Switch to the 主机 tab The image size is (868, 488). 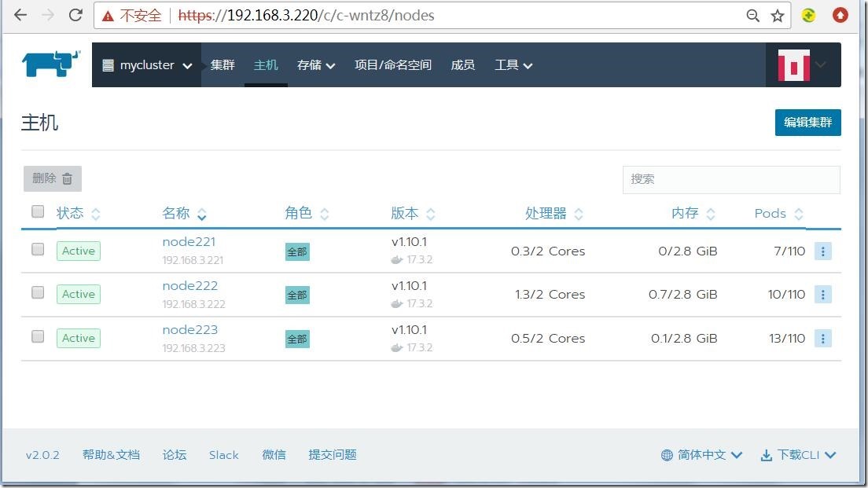pos(266,65)
